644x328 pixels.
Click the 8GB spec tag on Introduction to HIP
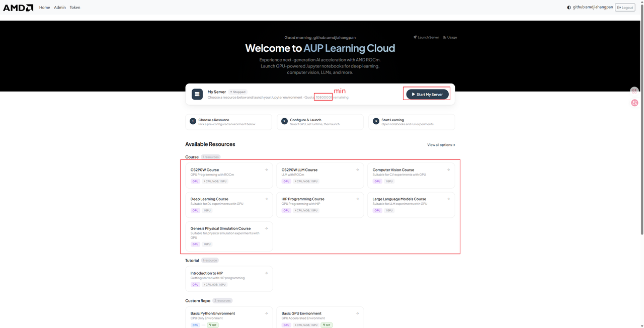pyautogui.click(x=215, y=284)
